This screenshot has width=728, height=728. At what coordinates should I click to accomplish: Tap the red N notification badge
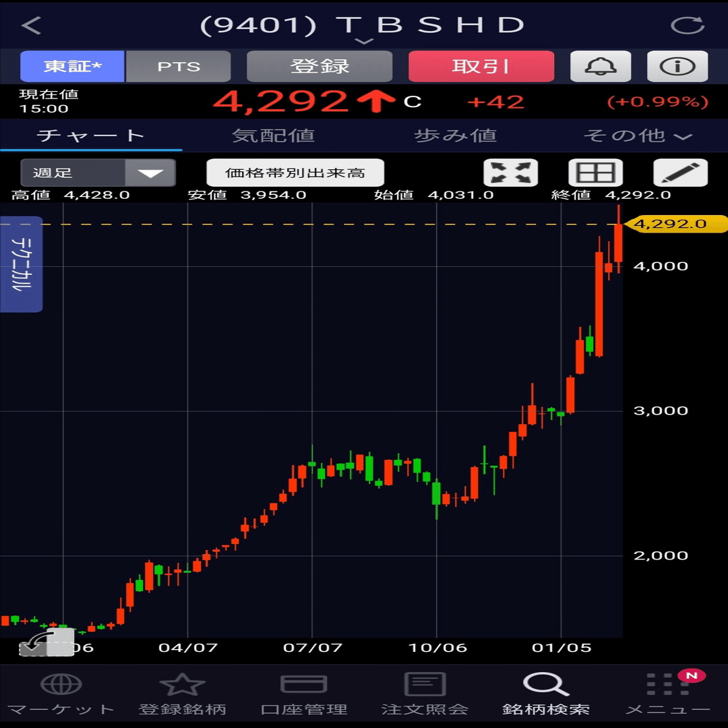(x=692, y=675)
